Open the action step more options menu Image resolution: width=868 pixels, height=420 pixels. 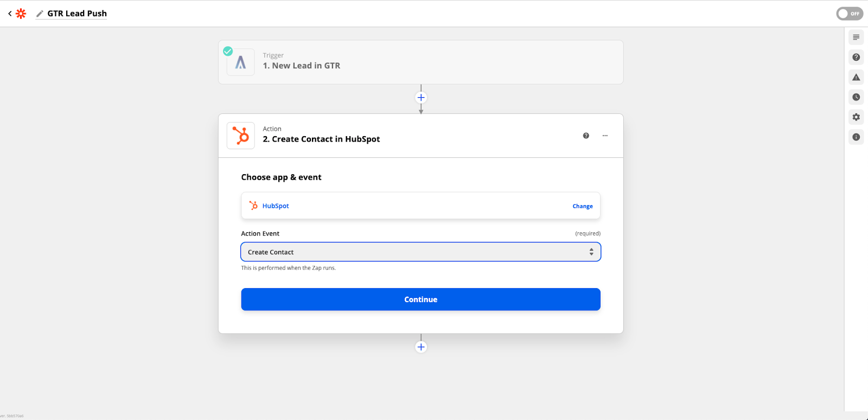click(x=605, y=136)
